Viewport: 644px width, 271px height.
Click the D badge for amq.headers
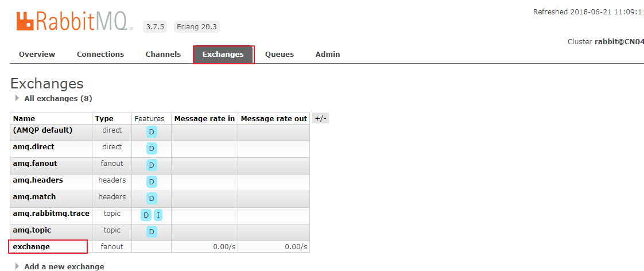click(152, 182)
